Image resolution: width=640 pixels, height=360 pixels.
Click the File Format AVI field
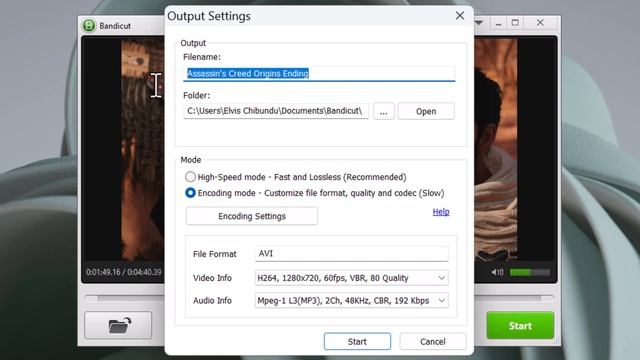(351, 253)
